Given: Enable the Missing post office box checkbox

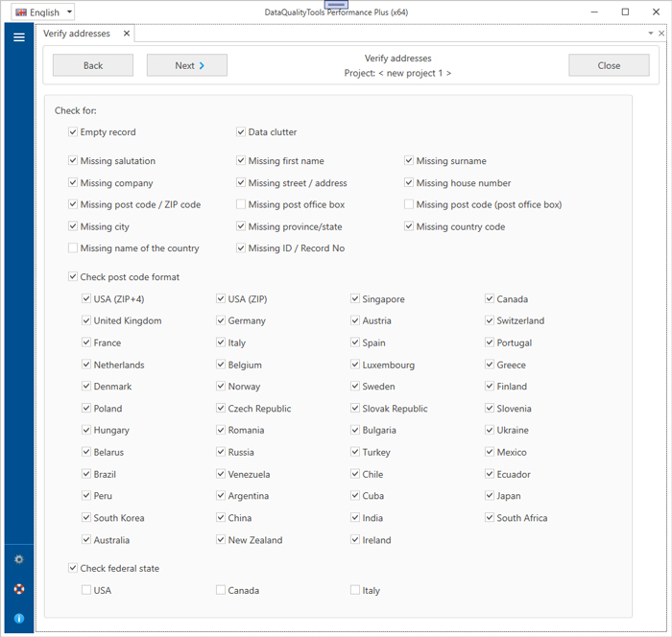Looking at the screenshot, I should tap(241, 204).
